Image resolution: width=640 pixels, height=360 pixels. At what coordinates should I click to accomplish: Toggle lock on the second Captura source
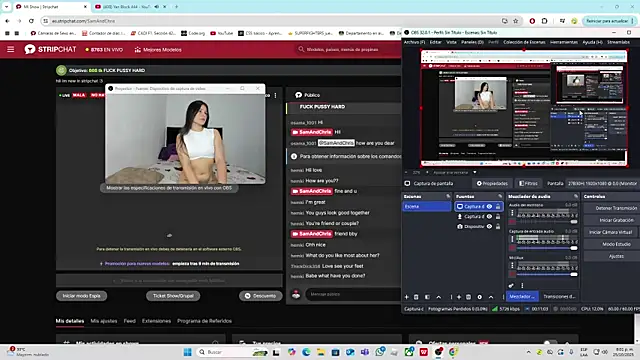[498, 216]
